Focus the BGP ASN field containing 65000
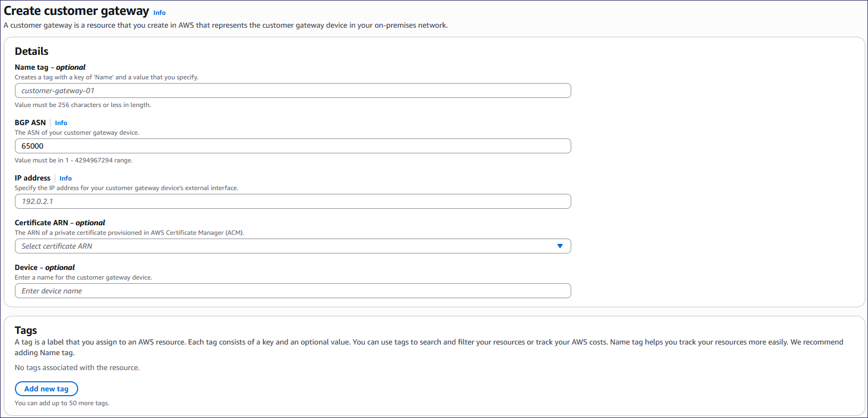 click(x=293, y=146)
